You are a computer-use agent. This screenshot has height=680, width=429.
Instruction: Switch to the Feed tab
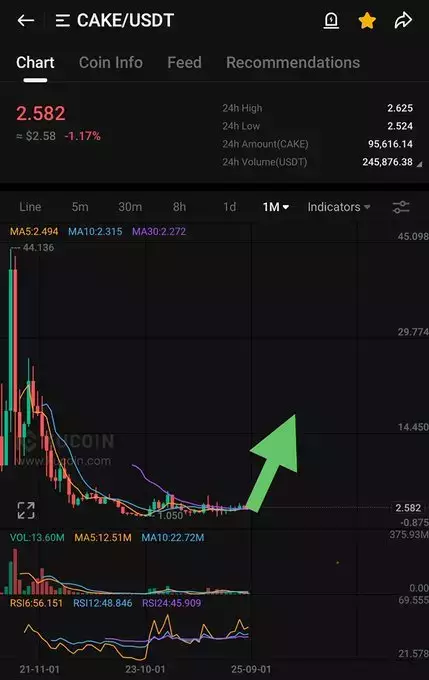[184, 62]
